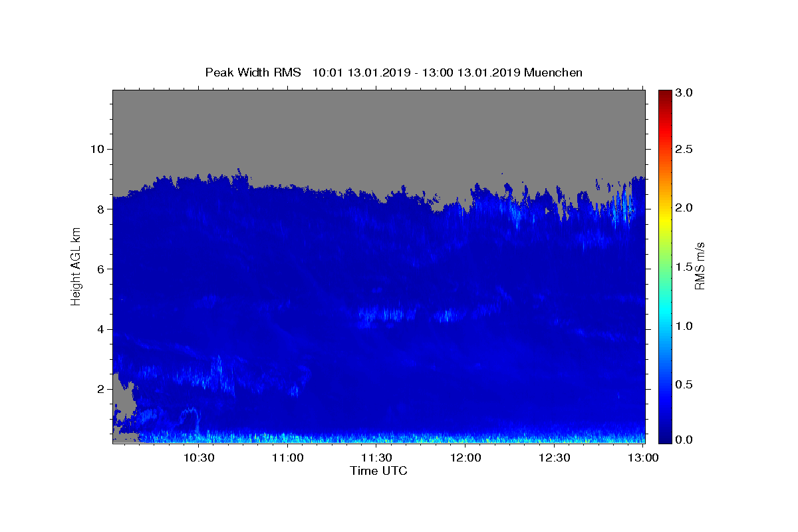The width and height of the screenshot is (798, 532).
Task: Click the height tick label 6
Action: 101,269
